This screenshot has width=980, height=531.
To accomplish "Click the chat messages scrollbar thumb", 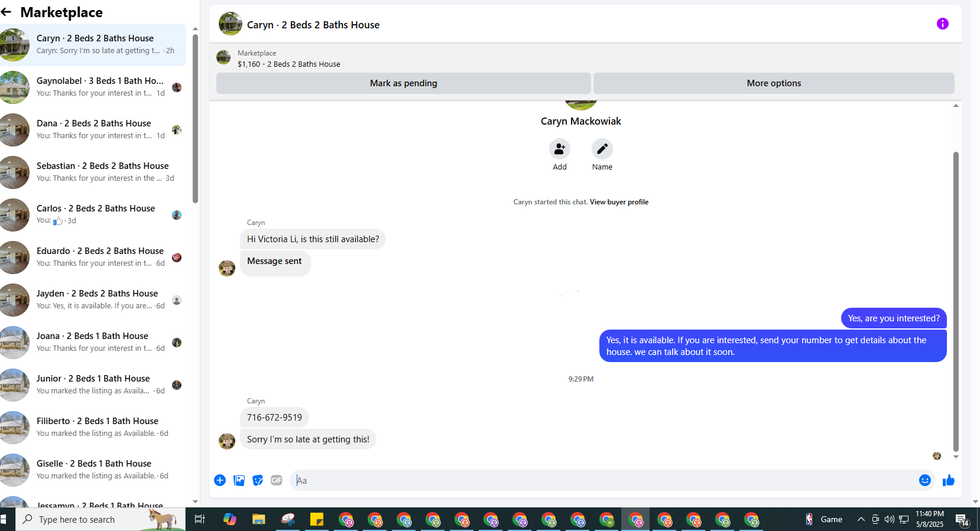I will [x=956, y=301].
